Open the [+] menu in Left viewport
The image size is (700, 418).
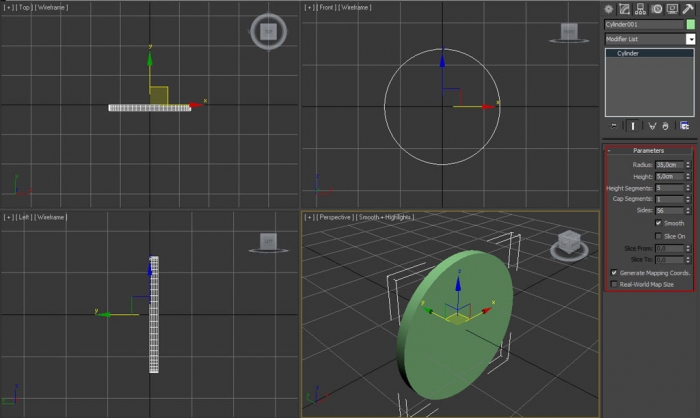(x=8, y=217)
